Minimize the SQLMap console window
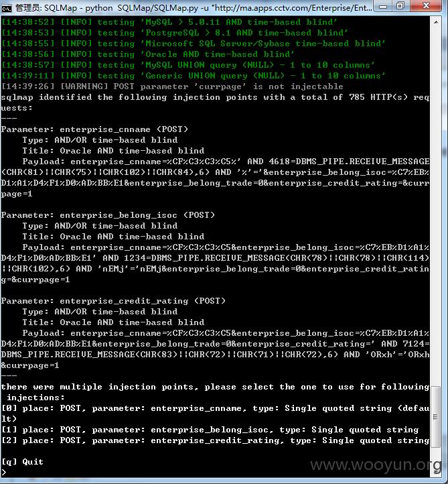Screen dimensions: 448x484 point(383,6)
